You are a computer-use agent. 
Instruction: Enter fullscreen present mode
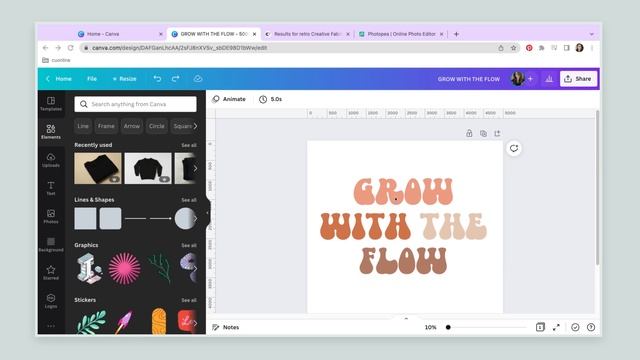tap(556, 327)
